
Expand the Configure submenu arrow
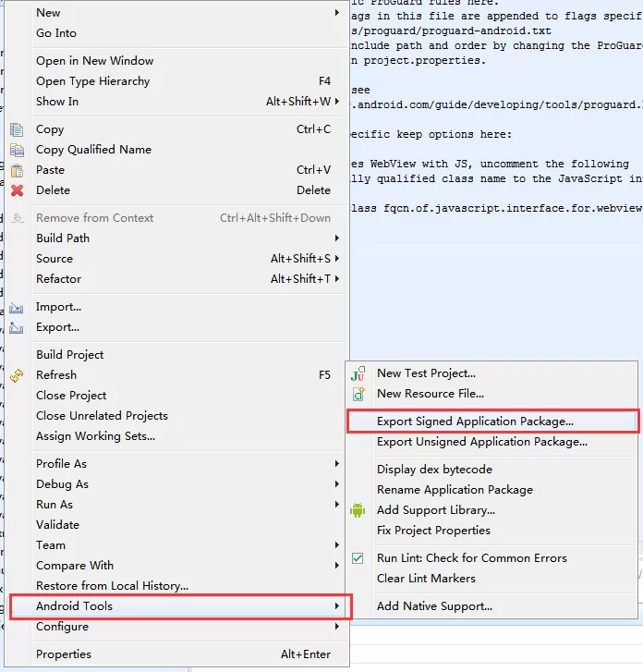[337, 627]
